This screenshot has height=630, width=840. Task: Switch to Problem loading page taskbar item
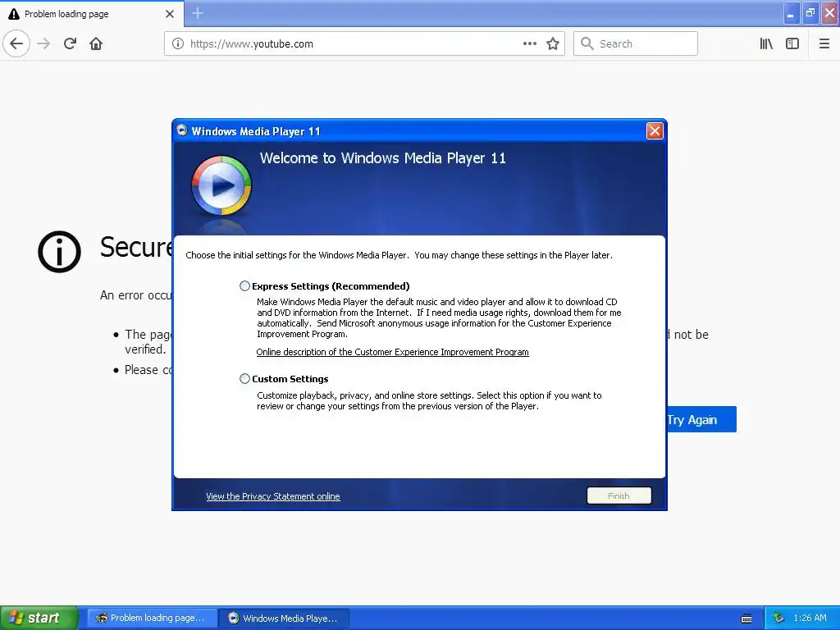(152, 618)
